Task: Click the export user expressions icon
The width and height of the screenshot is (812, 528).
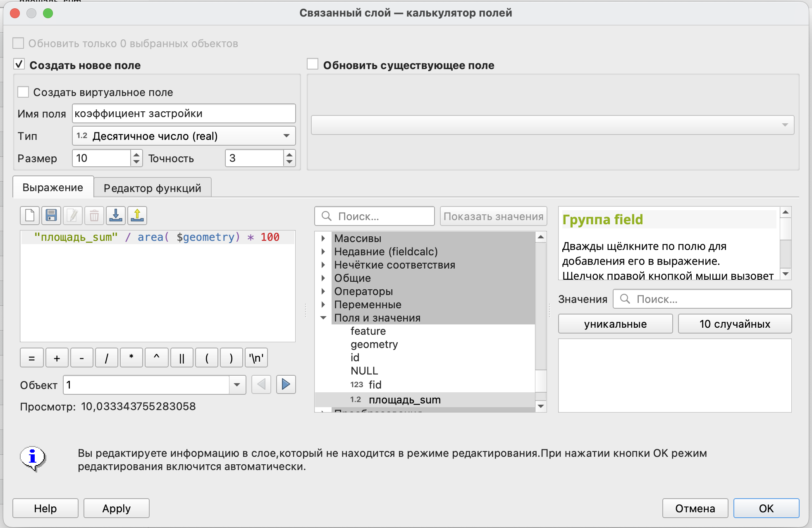Action: click(x=137, y=215)
